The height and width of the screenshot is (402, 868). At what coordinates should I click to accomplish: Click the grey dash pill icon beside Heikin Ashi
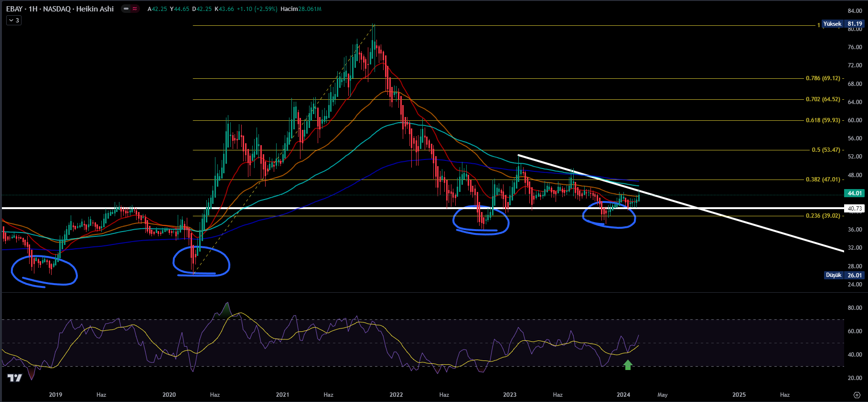coord(126,9)
